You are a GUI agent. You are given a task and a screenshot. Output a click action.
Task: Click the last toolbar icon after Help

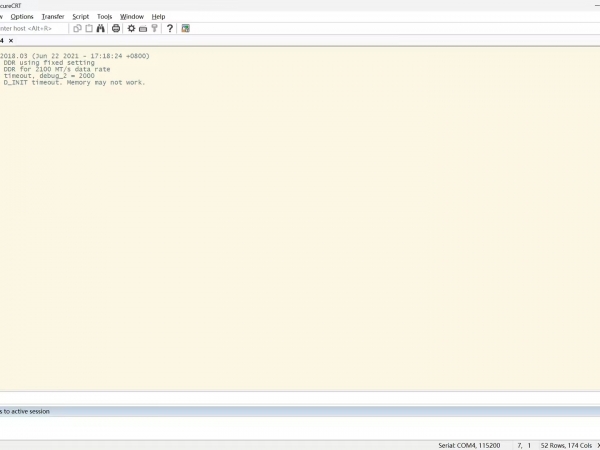pos(185,28)
